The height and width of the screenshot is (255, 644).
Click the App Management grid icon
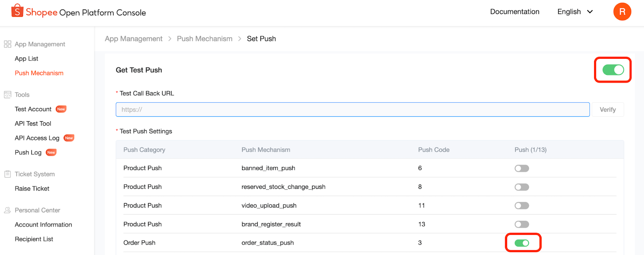8,44
